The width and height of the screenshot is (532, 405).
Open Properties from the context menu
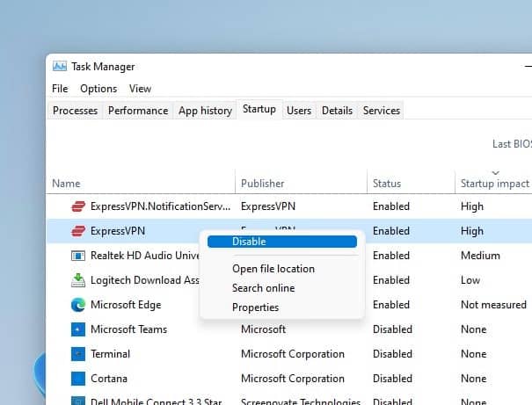click(x=255, y=307)
